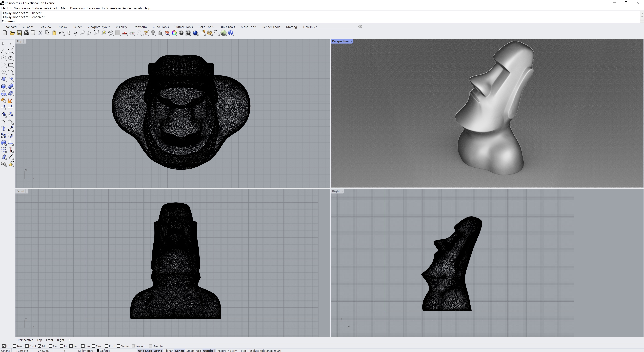
Task: Click Record History in status bar
Action: tap(227, 350)
